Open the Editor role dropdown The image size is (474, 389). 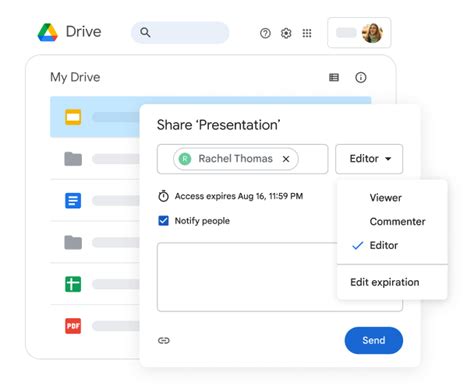point(369,159)
